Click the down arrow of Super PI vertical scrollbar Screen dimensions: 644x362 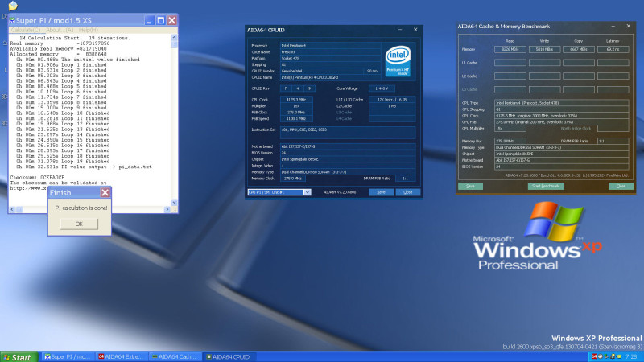(x=174, y=203)
